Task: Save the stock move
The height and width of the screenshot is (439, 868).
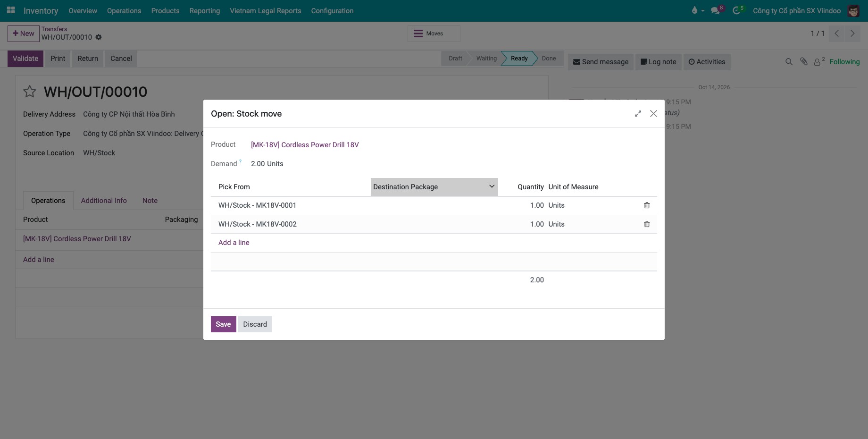Action: click(x=223, y=324)
